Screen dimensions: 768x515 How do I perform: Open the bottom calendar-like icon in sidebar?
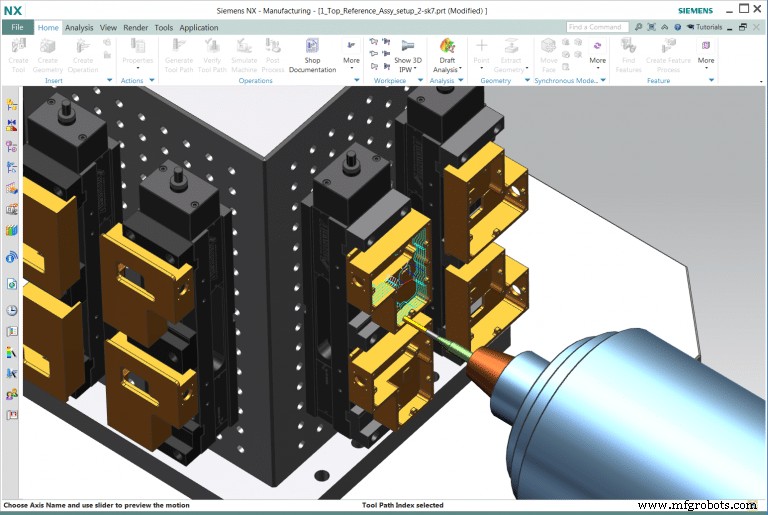coord(11,415)
